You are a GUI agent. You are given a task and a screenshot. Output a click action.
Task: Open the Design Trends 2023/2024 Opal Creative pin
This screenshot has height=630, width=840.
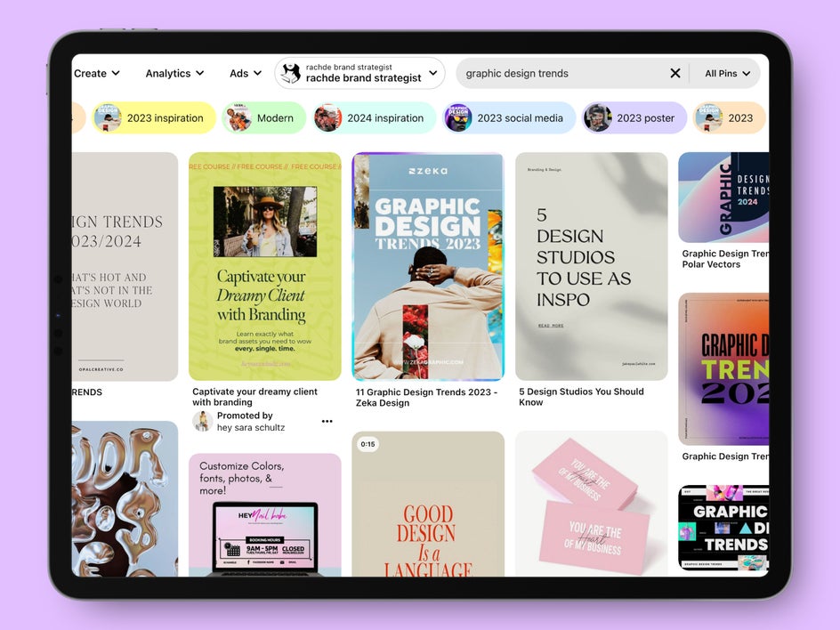pos(125,266)
